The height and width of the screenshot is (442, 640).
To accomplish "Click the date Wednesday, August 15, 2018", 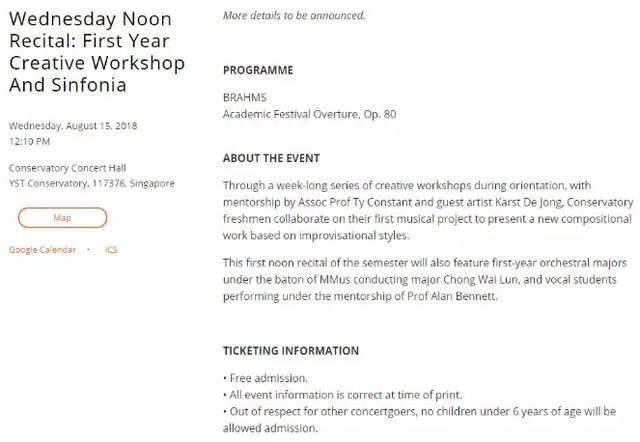I will tap(72, 126).
